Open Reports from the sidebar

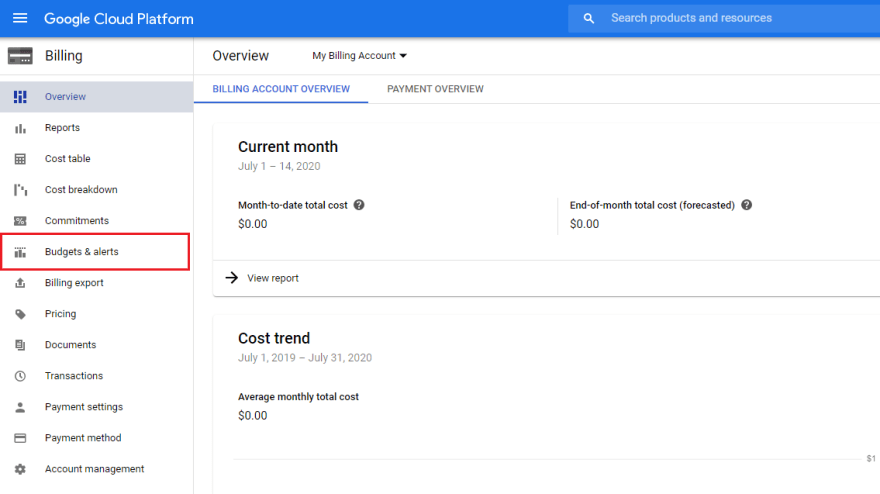[97, 128]
